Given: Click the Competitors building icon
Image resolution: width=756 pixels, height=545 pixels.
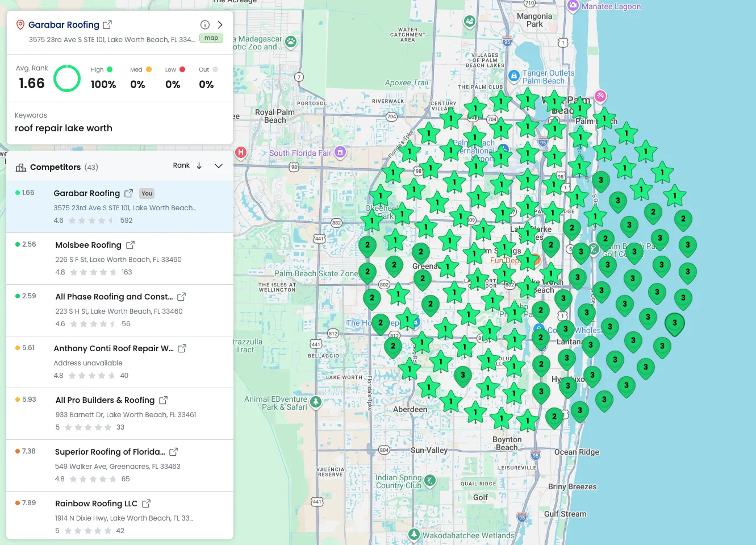Looking at the screenshot, I should (x=21, y=167).
